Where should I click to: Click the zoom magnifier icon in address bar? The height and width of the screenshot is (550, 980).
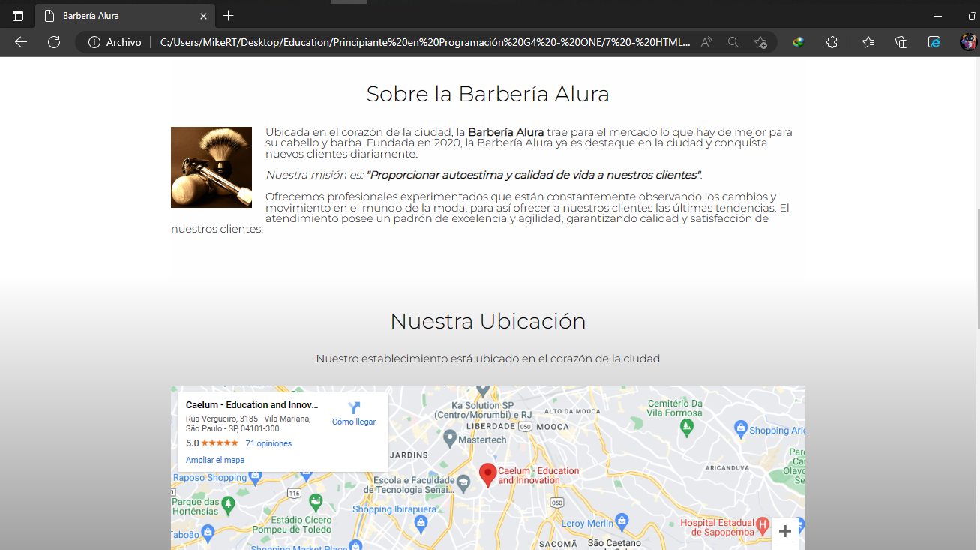[733, 42]
